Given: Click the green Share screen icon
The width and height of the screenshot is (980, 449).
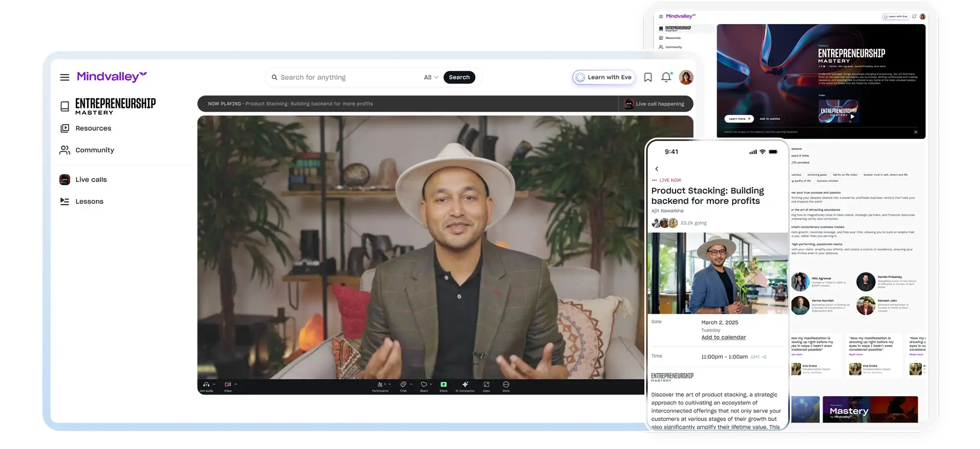Looking at the screenshot, I should [x=443, y=385].
